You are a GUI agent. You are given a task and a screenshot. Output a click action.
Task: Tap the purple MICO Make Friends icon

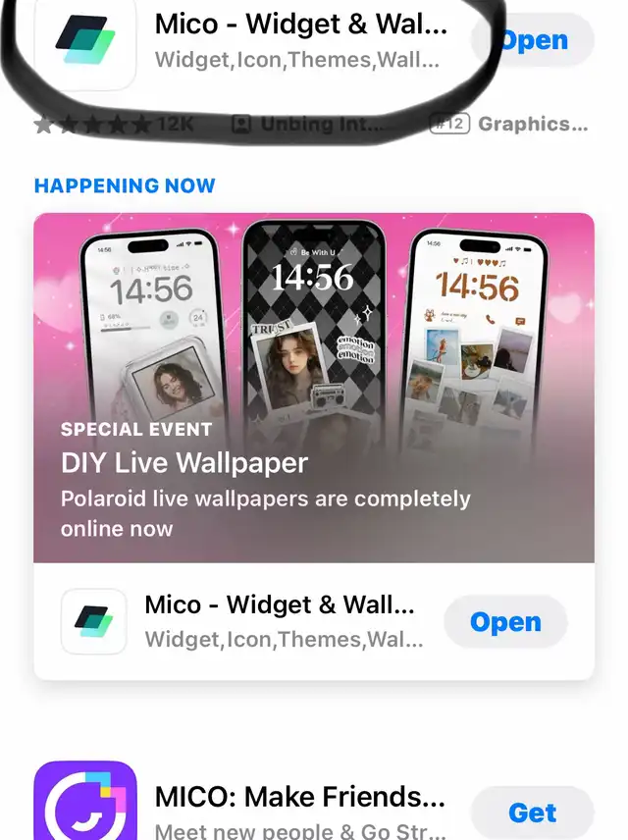[x=85, y=801]
